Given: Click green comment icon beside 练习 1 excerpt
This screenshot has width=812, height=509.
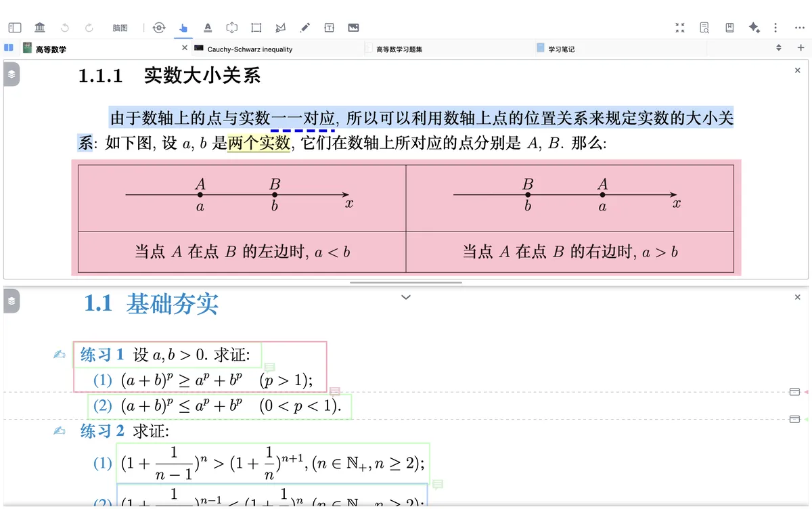Looking at the screenshot, I should click(269, 368).
